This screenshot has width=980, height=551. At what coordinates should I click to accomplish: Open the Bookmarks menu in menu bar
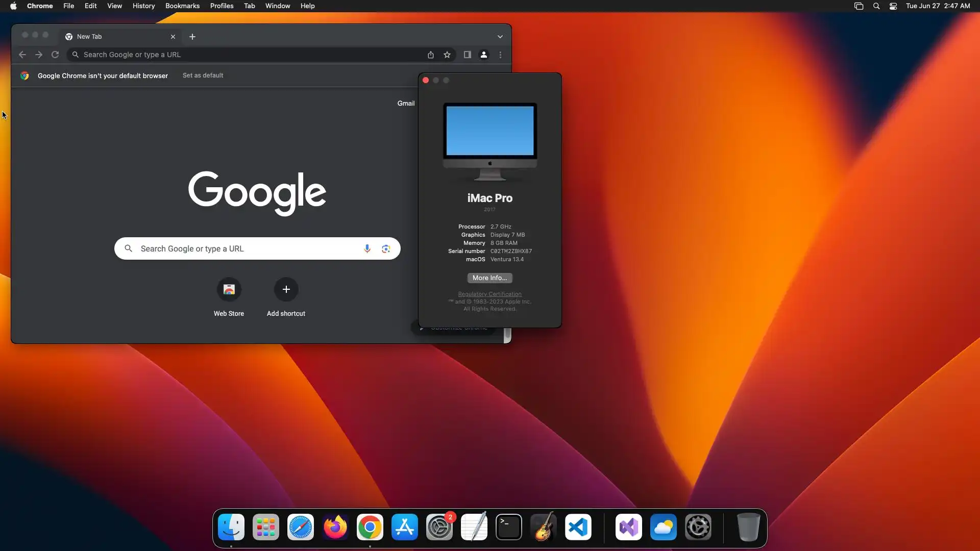(x=182, y=6)
